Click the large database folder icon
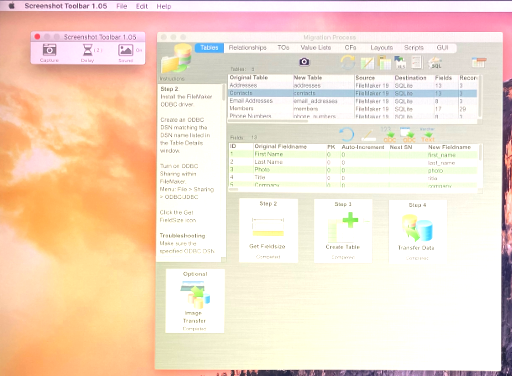512x376 pixels. coord(177,58)
